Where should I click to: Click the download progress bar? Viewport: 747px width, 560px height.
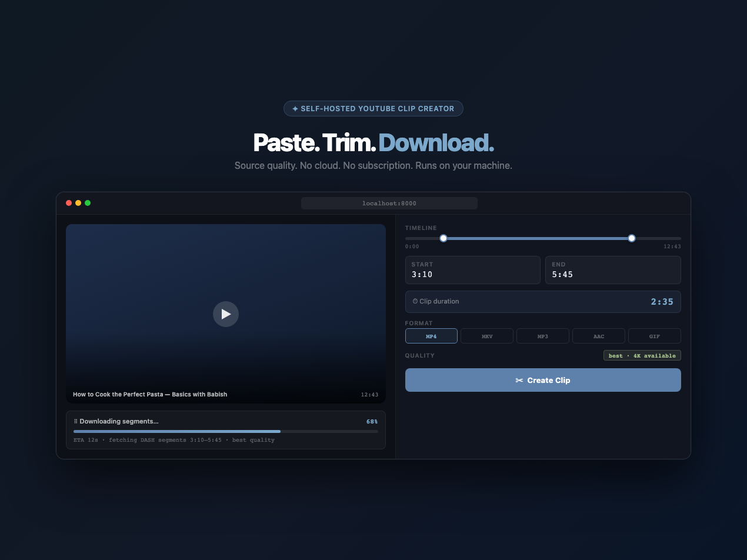coord(226,431)
